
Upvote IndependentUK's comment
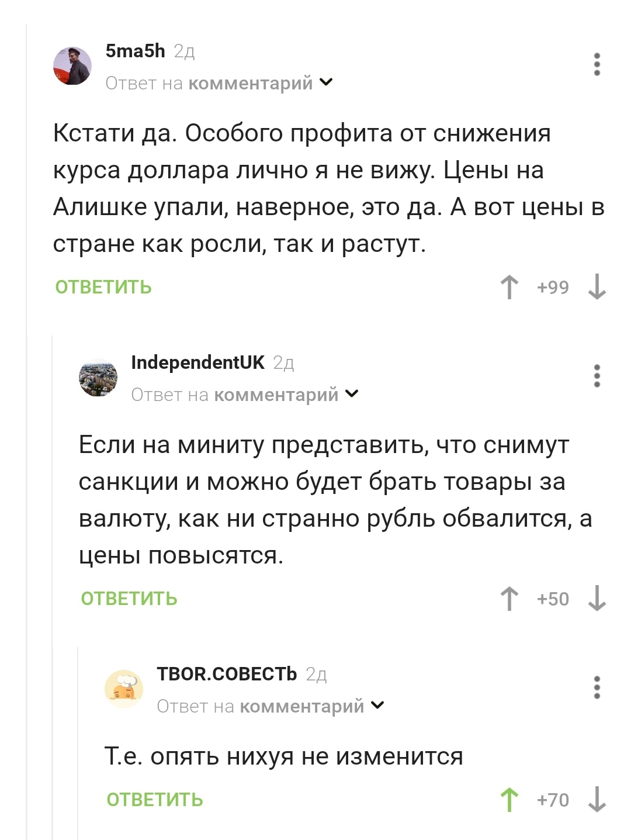[509, 599]
